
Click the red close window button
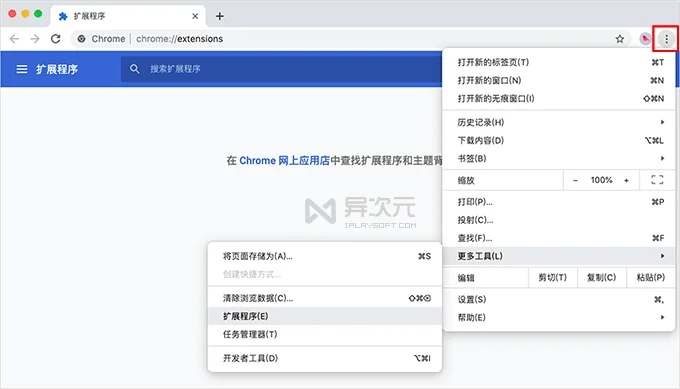point(13,14)
